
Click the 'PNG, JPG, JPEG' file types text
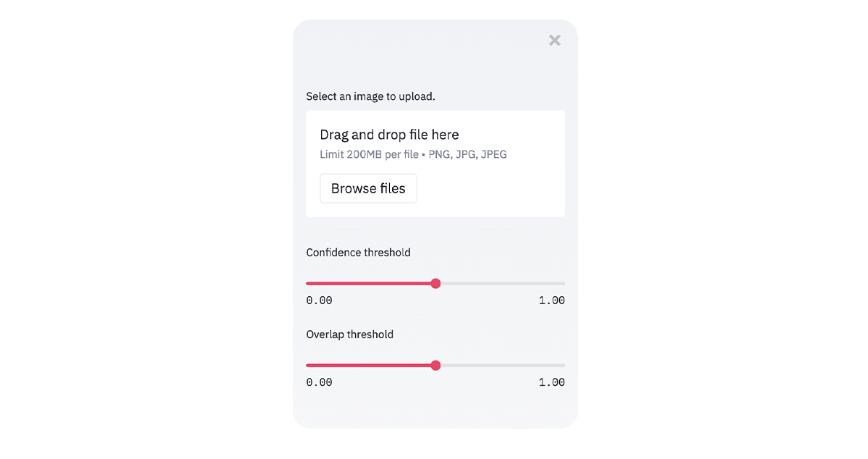click(468, 154)
